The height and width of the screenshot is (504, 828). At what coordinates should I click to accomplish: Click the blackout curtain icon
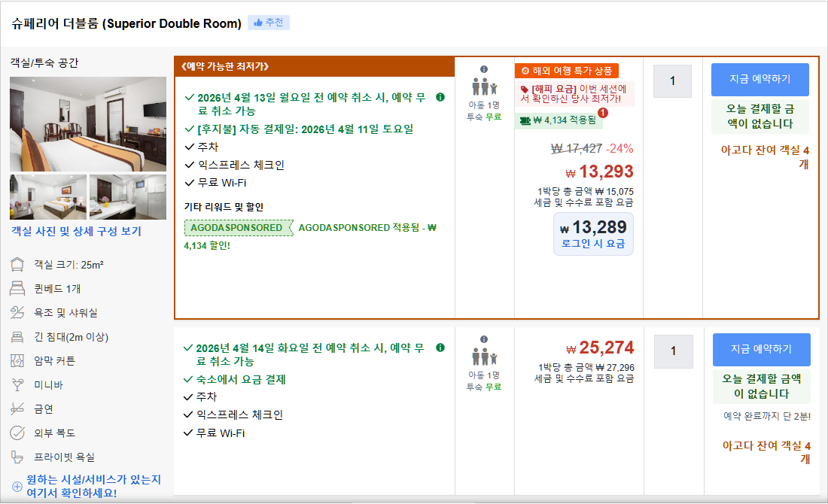(x=17, y=361)
